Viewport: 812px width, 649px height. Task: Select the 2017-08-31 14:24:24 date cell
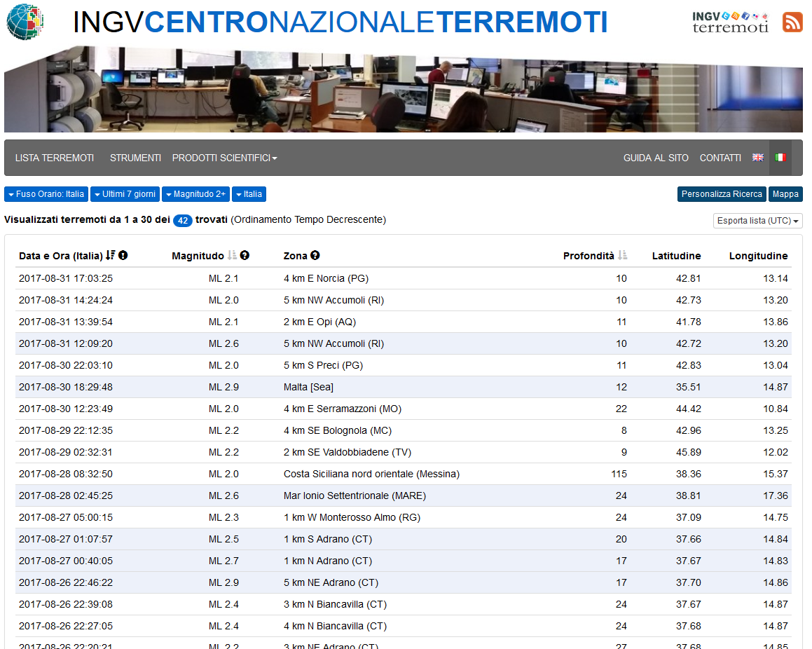click(x=66, y=300)
